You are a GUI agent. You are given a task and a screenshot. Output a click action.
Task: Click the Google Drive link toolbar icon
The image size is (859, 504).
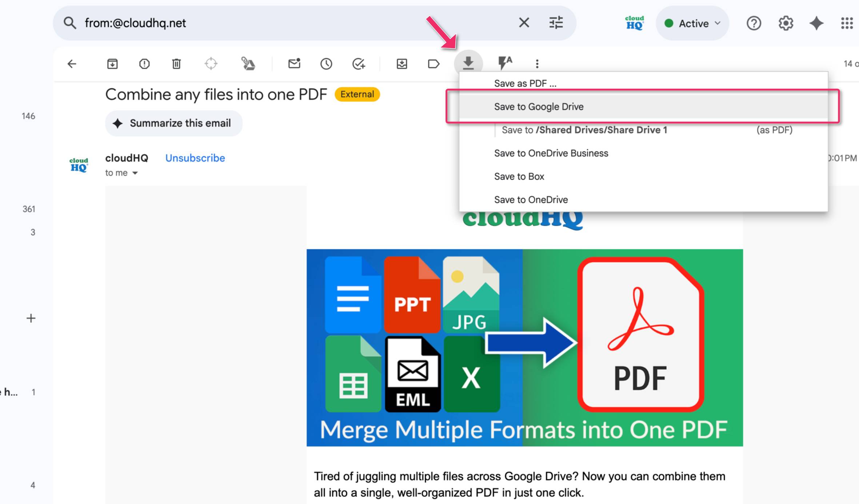coord(248,64)
